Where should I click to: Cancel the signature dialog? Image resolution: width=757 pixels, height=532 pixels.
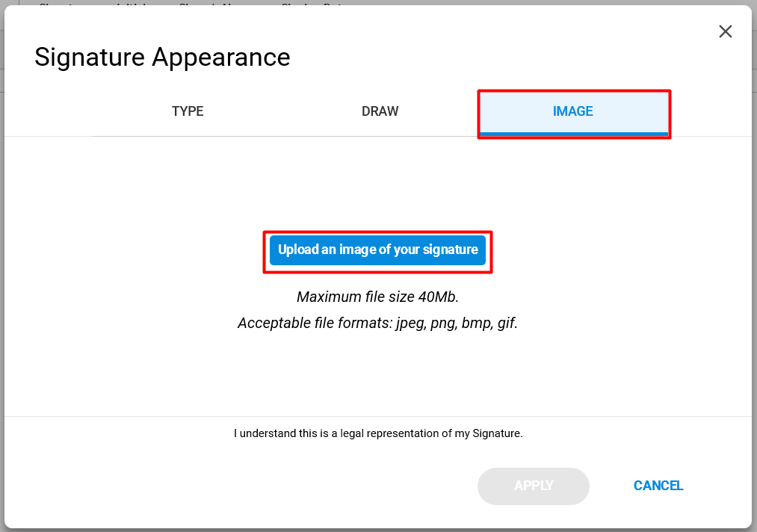658,486
